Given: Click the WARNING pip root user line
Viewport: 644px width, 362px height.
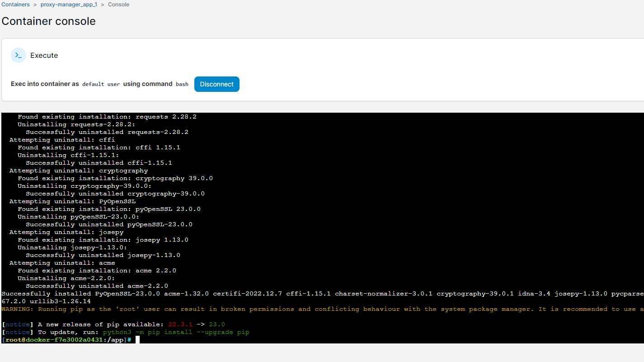Looking at the screenshot, I should pyautogui.click(x=323, y=309).
